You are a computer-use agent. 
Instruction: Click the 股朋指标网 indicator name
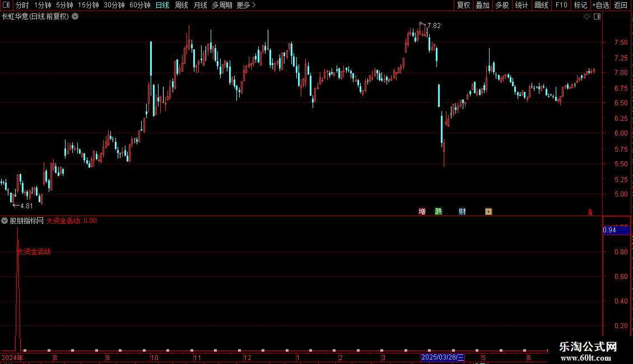point(27,221)
